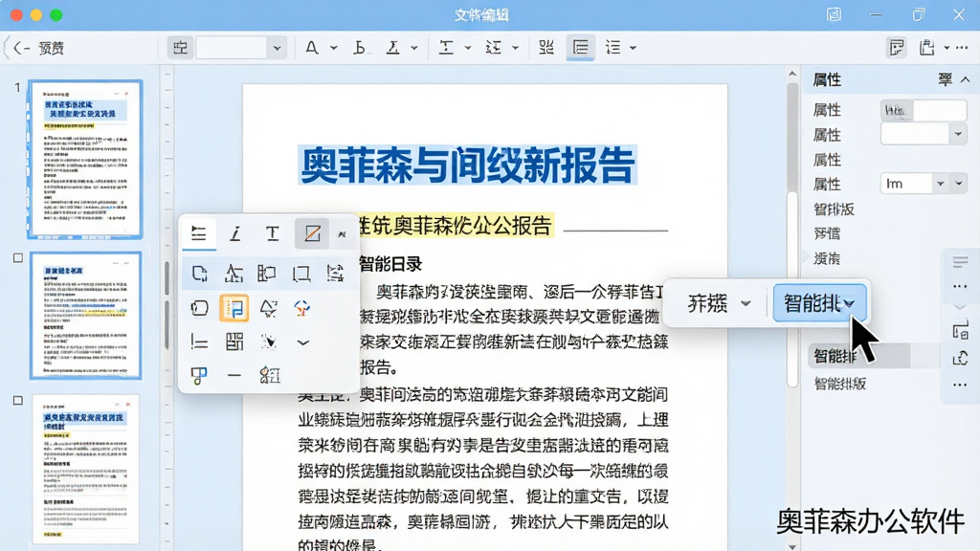Viewport: 980px width, 551px height.
Task: Open dropdown arrow beside the A icon
Action: pos(334,48)
